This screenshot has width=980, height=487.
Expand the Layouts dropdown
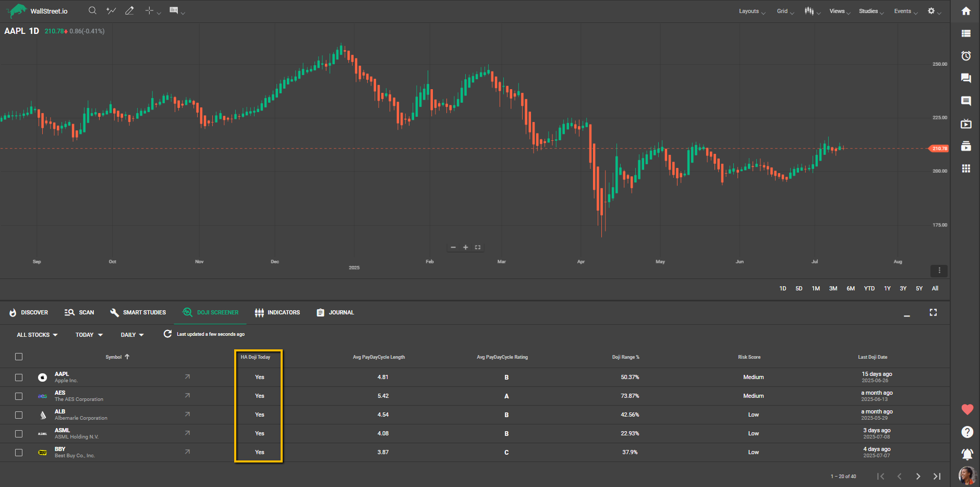click(752, 11)
